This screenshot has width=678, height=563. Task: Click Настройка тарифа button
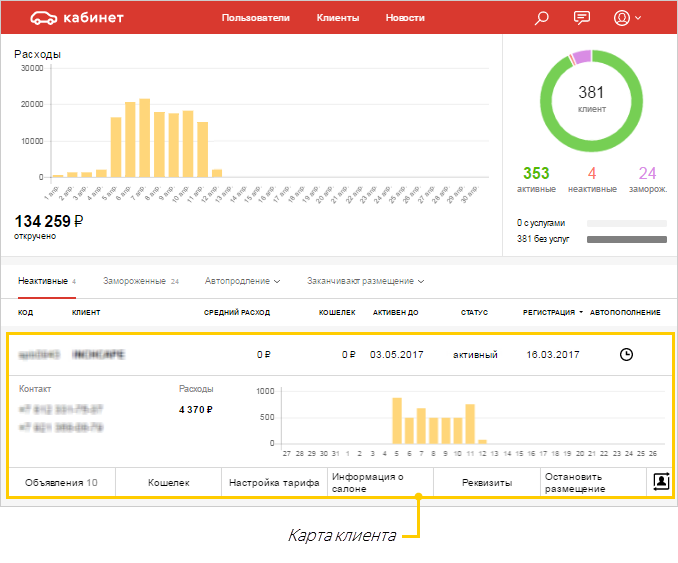274,482
